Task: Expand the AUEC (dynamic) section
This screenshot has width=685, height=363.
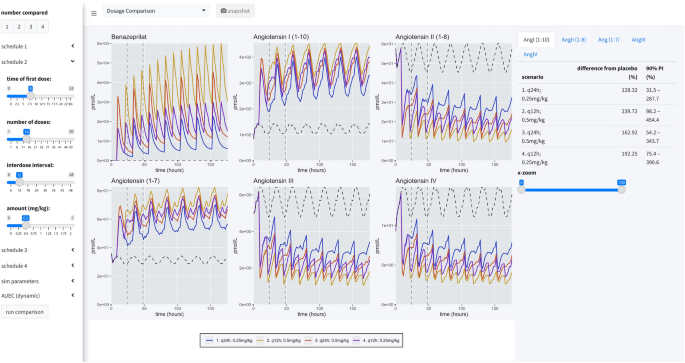Action: tap(38, 296)
